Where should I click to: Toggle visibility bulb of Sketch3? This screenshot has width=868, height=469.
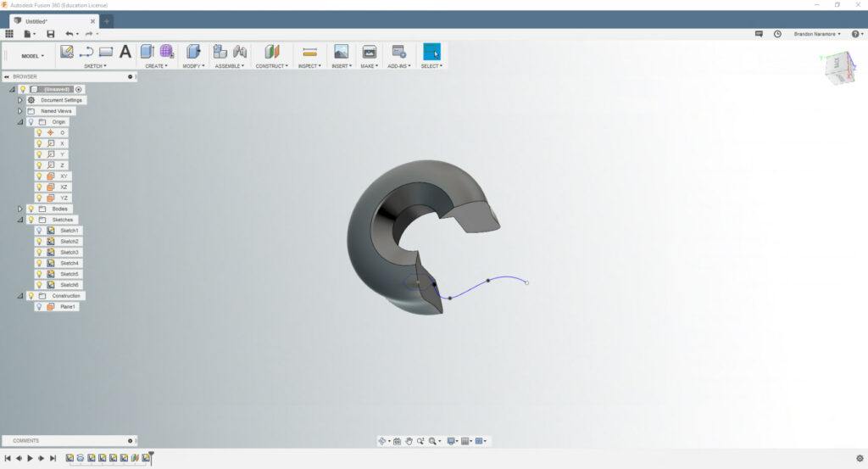pos(39,253)
